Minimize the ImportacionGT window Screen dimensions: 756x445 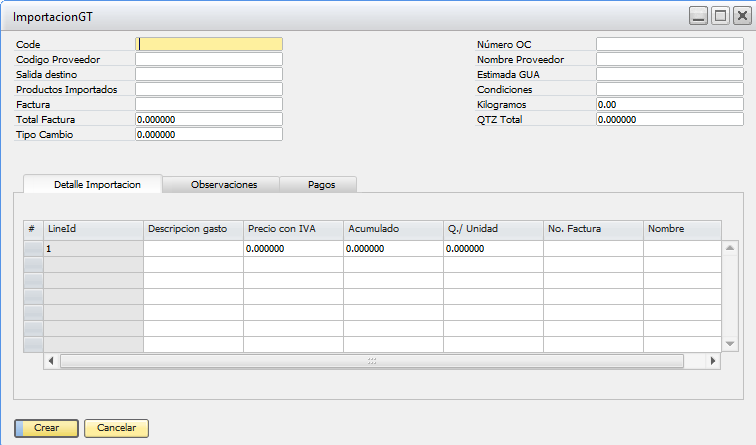click(x=698, y=16)
